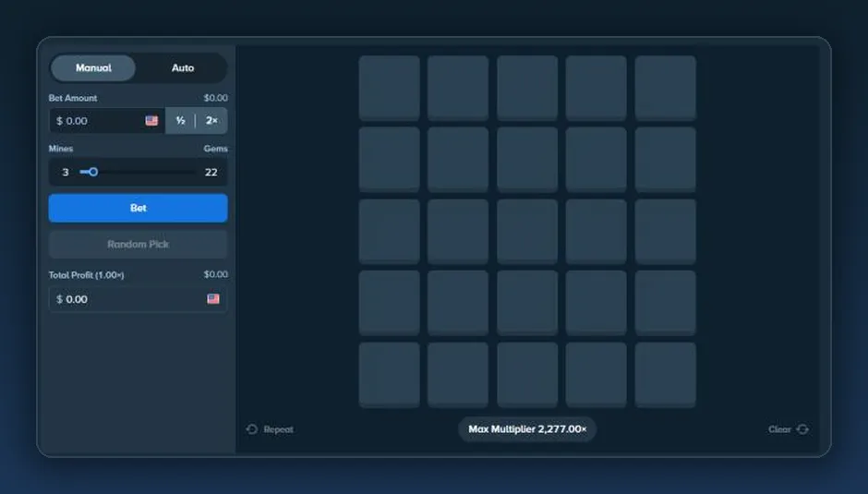Click the Repeat label
Screen dimensions: 868x494
tap(279, 429)
